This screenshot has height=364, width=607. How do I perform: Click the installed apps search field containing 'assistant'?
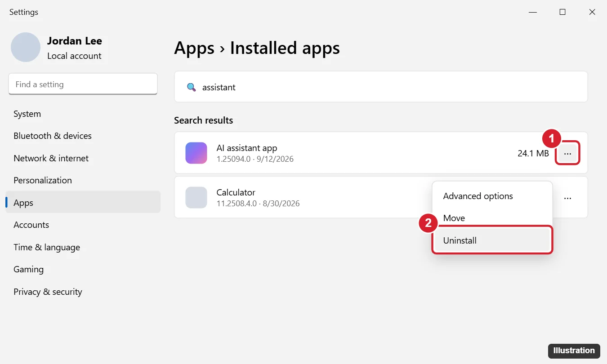(x=381, y=87)
